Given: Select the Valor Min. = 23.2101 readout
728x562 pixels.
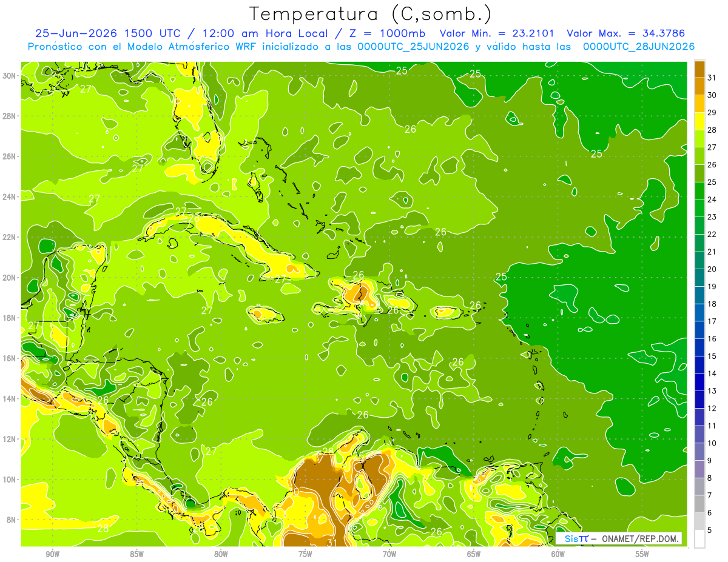Looking at the screenshot, I should [x=497, y=33].
